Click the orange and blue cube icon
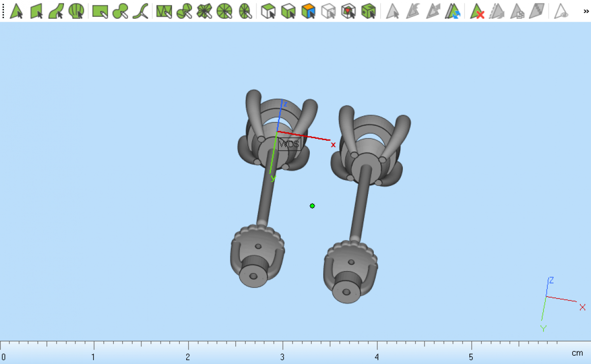591x364 pixels. 308,11
